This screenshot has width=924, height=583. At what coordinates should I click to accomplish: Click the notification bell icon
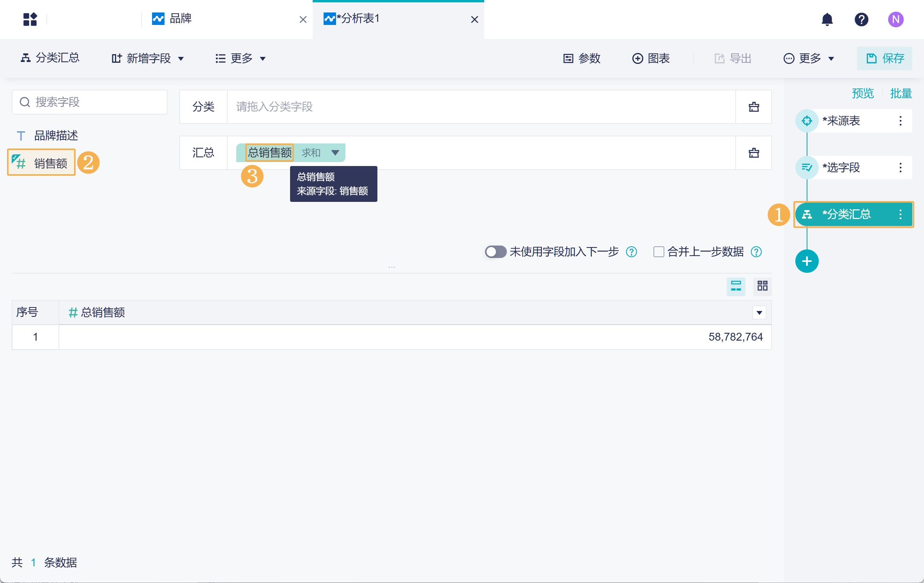click(827, 19)
